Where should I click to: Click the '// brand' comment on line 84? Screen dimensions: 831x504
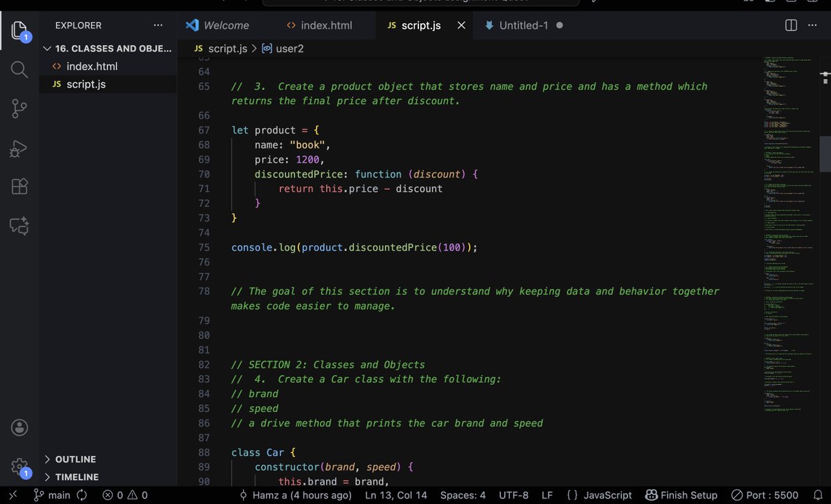254,393
